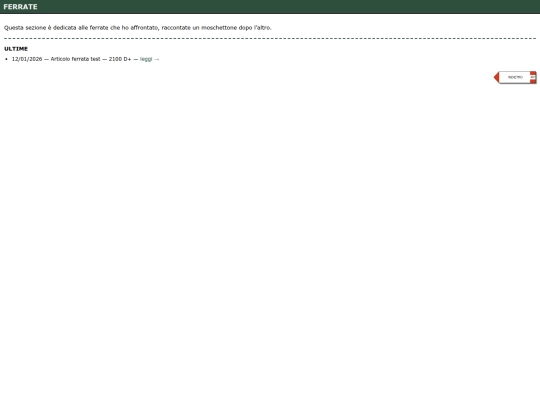Select the "FERRATE" header title
The image size is (540, 405).
(x=20, y=7)
